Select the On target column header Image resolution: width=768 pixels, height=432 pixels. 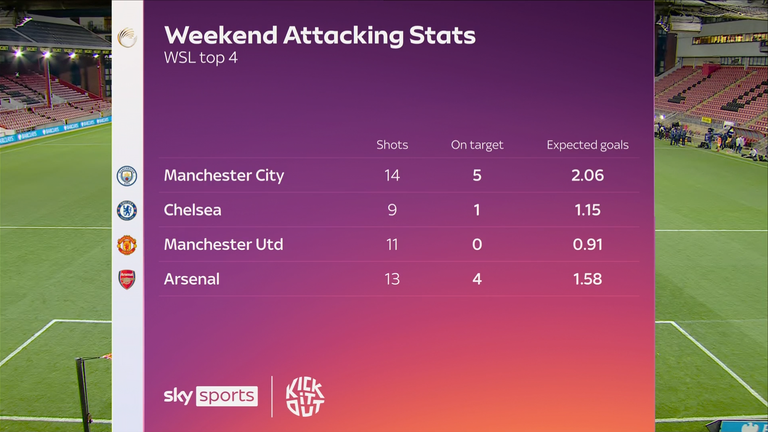pyautogui.click(x=477, y=145)
